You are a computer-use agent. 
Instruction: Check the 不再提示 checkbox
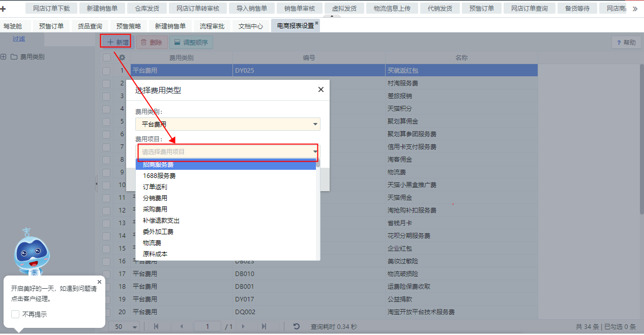pos(15,314)
